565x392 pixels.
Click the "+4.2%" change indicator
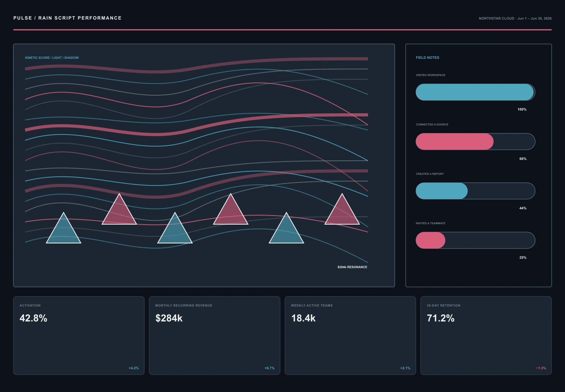point(134,368)
